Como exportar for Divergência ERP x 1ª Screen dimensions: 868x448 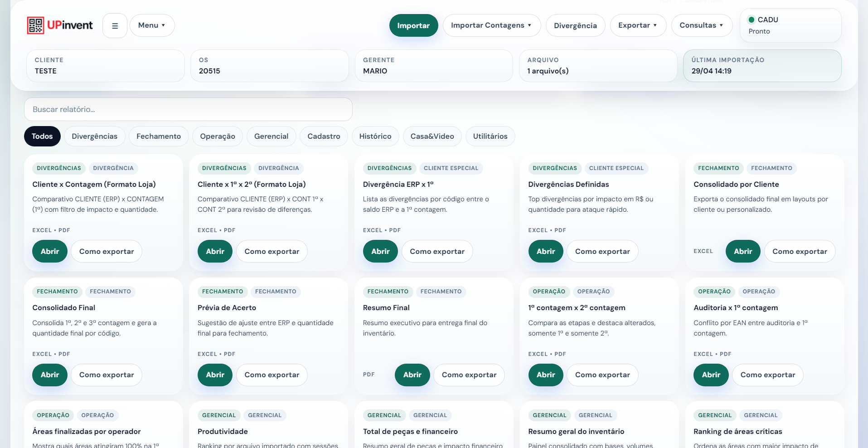[437, 251]
